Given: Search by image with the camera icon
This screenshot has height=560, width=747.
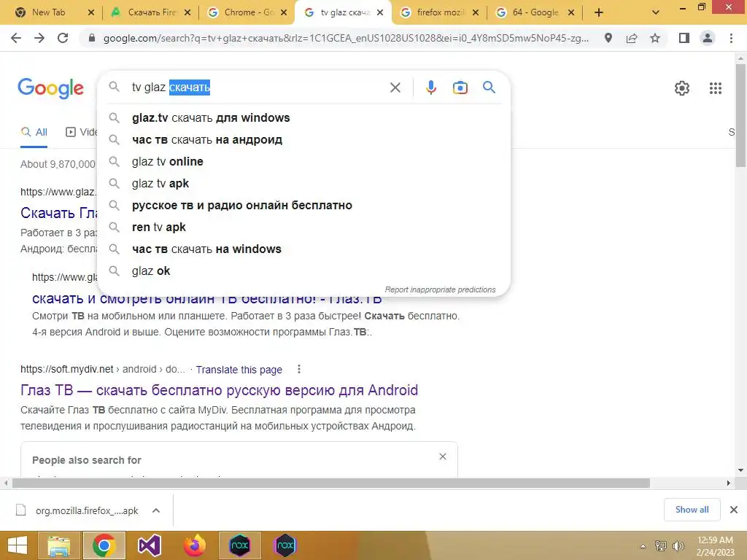Looking at the screenshot, I should click(460, 87).
